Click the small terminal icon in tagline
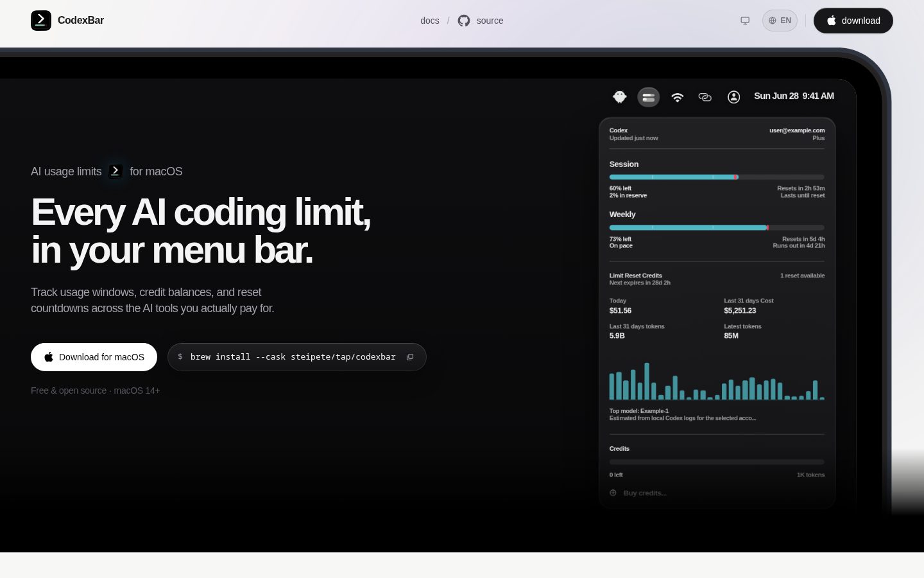 [116, 171]
